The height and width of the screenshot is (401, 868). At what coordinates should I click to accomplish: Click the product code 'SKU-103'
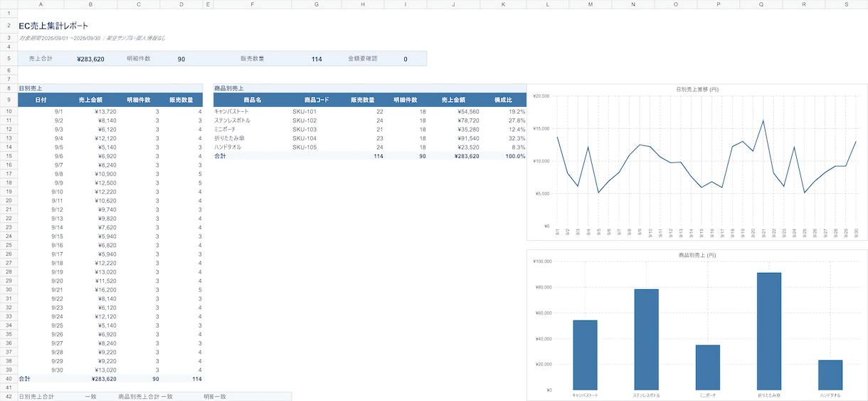coord(305,130)
